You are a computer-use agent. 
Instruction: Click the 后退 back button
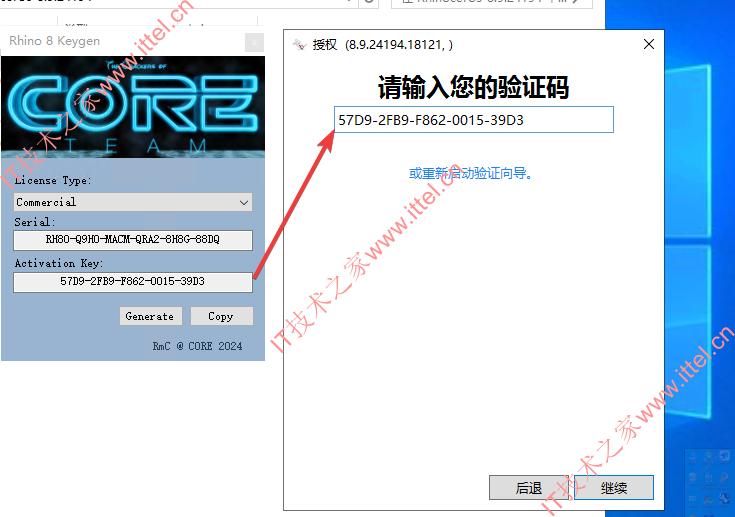pyautogui.click(x=528, y=488)
